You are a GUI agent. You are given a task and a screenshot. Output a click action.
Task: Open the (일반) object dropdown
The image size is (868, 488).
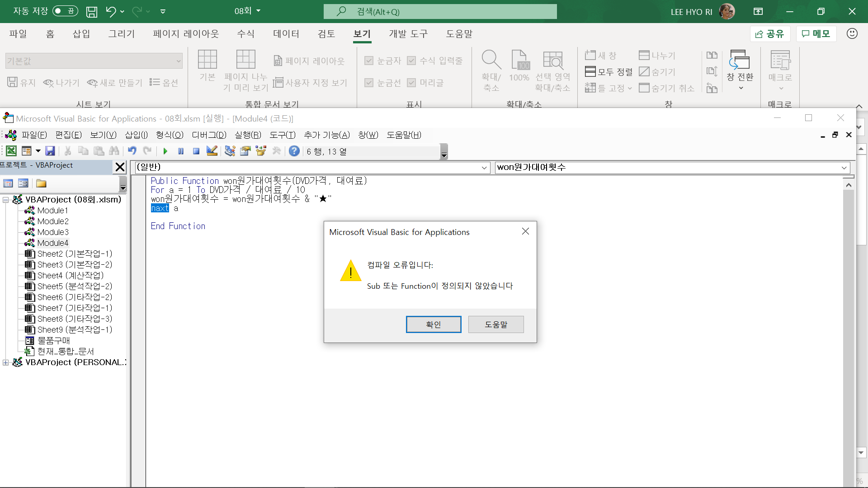(x=484, y=168)
